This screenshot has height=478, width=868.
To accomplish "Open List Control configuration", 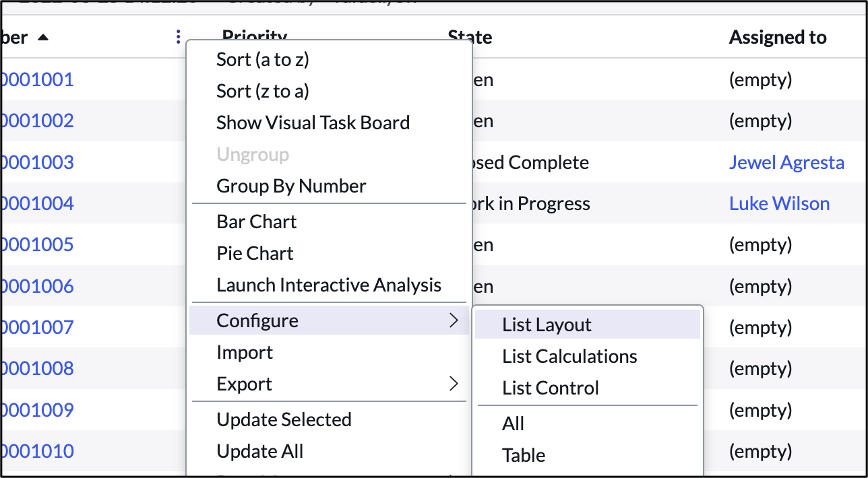I will [x=550, y=388].
